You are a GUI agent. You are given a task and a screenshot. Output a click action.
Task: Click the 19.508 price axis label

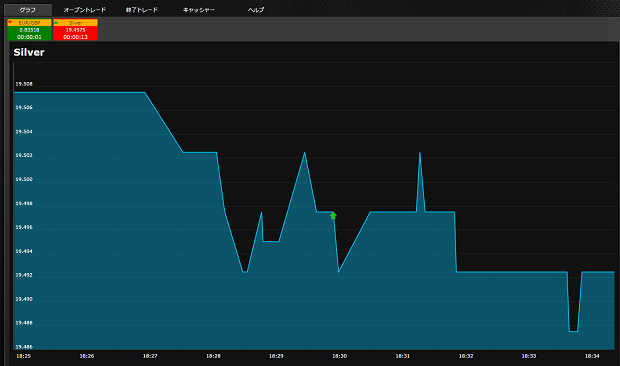point(24,84)
